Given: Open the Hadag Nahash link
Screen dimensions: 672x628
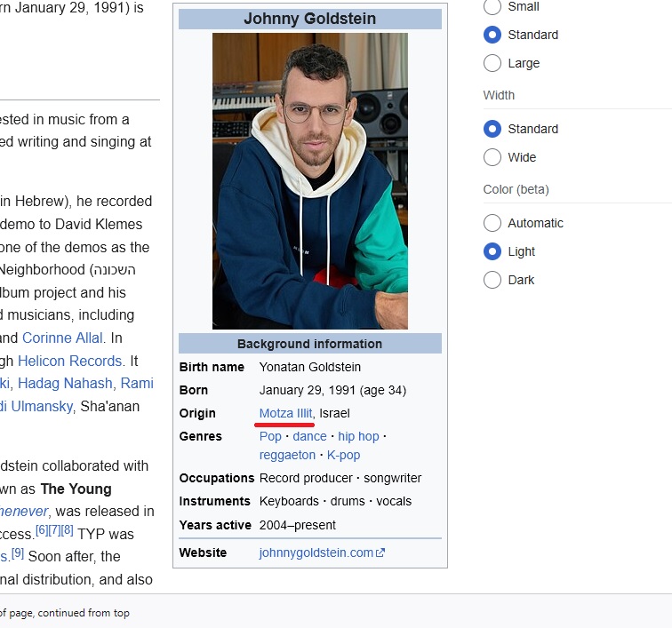Looking at the screenshot, I should (65, 384).
